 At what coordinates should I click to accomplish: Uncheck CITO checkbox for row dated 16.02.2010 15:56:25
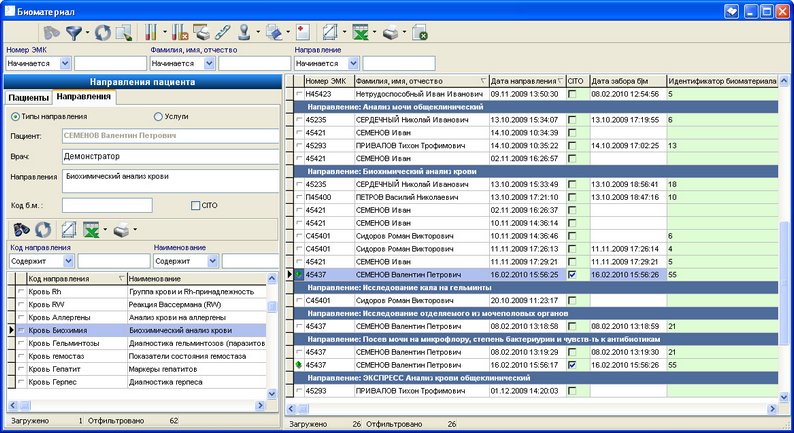click(x=572, y=274)
